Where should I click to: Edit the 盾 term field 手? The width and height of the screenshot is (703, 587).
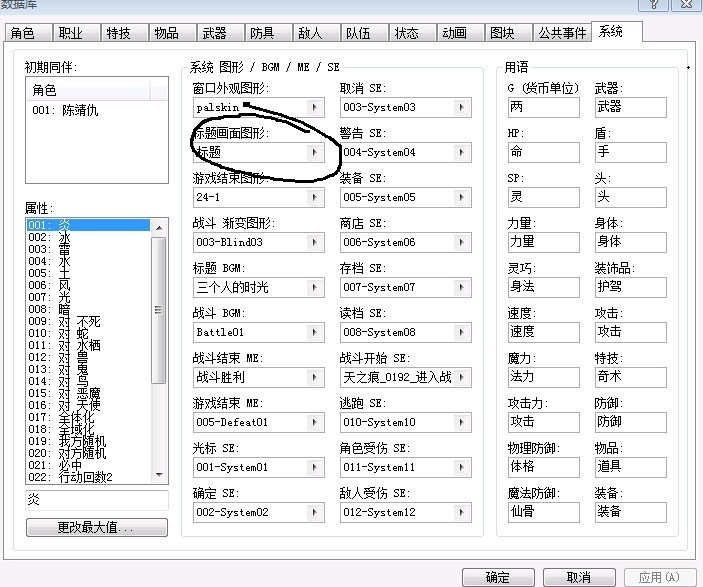pos(630,152)
